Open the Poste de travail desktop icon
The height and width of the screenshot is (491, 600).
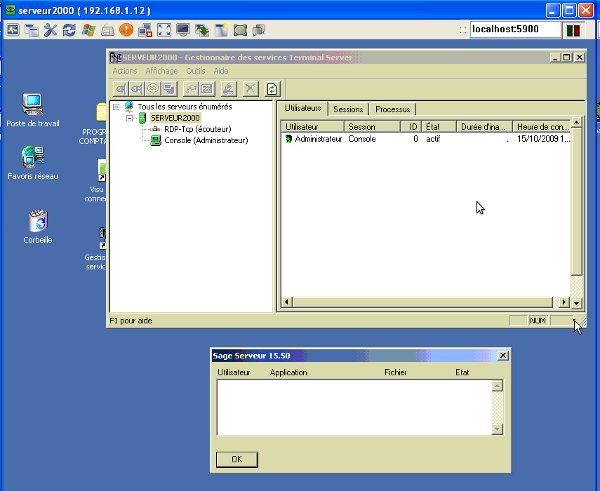(32, 104)
